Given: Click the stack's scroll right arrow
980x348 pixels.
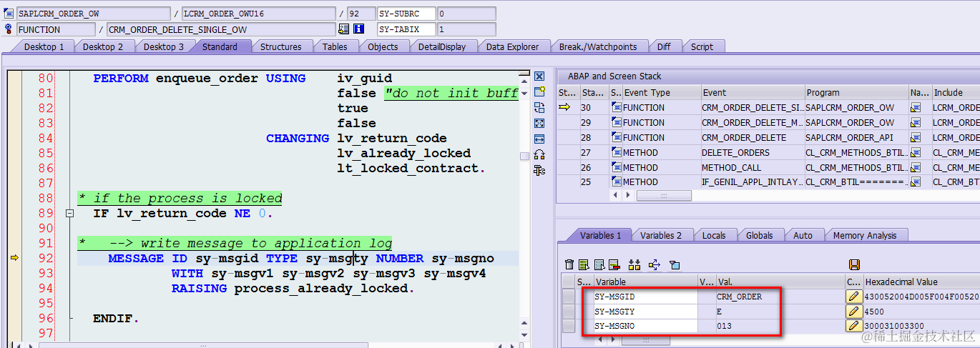Looking at the screenshot, I should pyautogui.click(x=629, y=196).
